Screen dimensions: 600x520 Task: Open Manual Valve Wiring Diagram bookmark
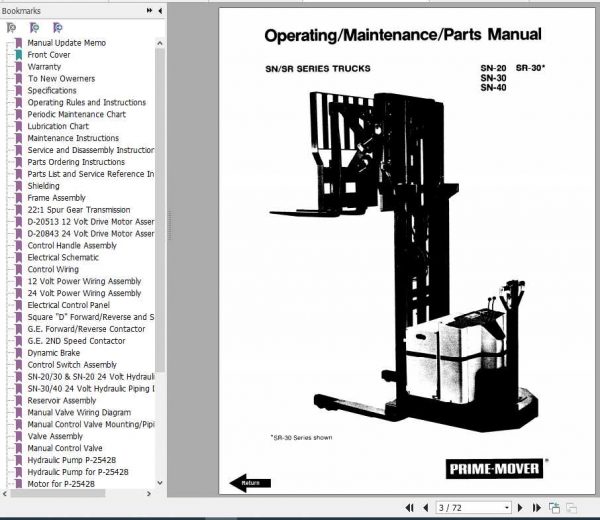tap(79, 412)
